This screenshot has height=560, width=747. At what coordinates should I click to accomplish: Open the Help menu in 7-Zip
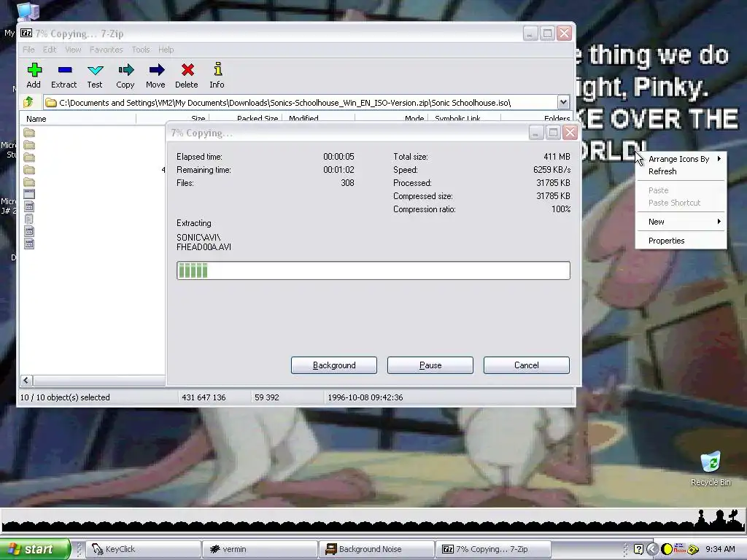[166, 50]
